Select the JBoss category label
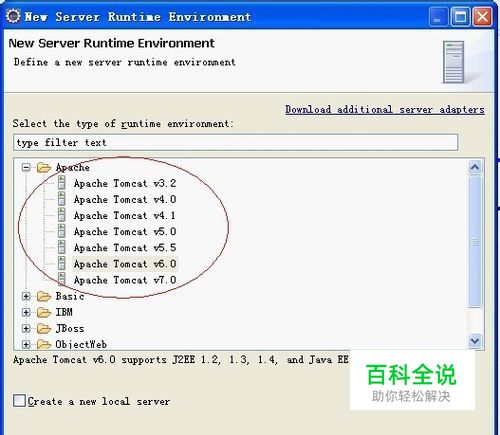 tap(70, 328)
